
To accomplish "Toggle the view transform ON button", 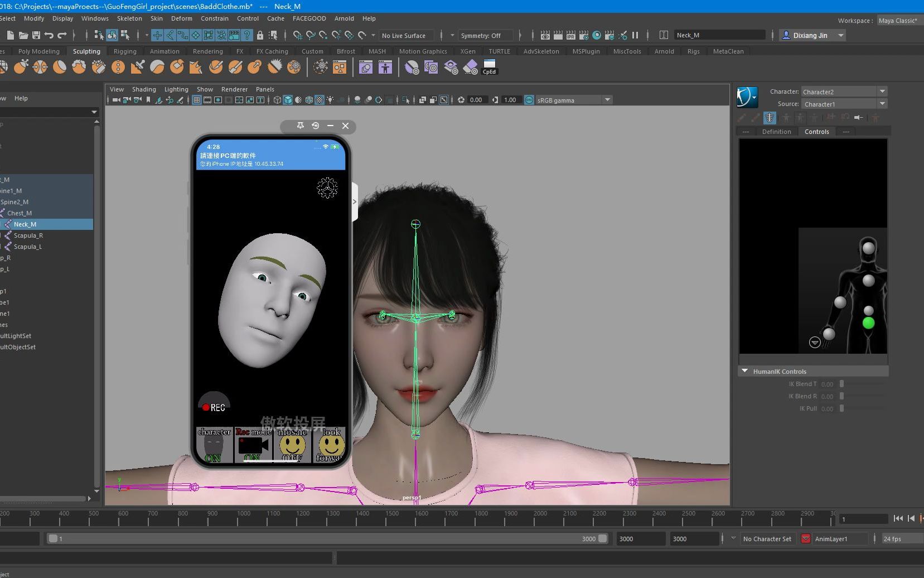I will click(529, 100).
